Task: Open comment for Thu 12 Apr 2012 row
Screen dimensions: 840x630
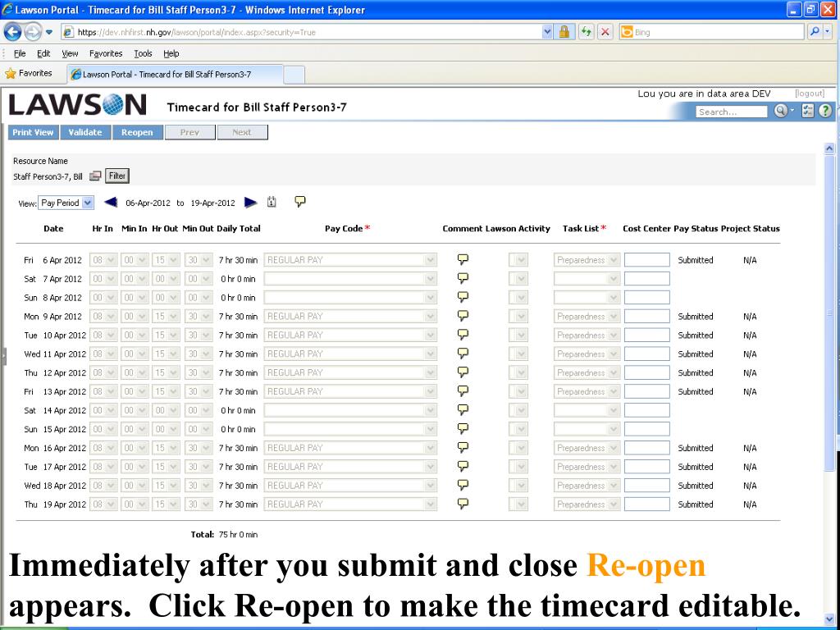Action: coord(463,372)
